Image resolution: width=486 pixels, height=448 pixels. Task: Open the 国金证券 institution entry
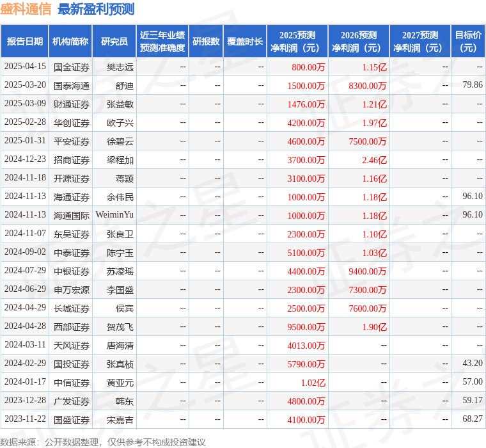click(72, 67)
